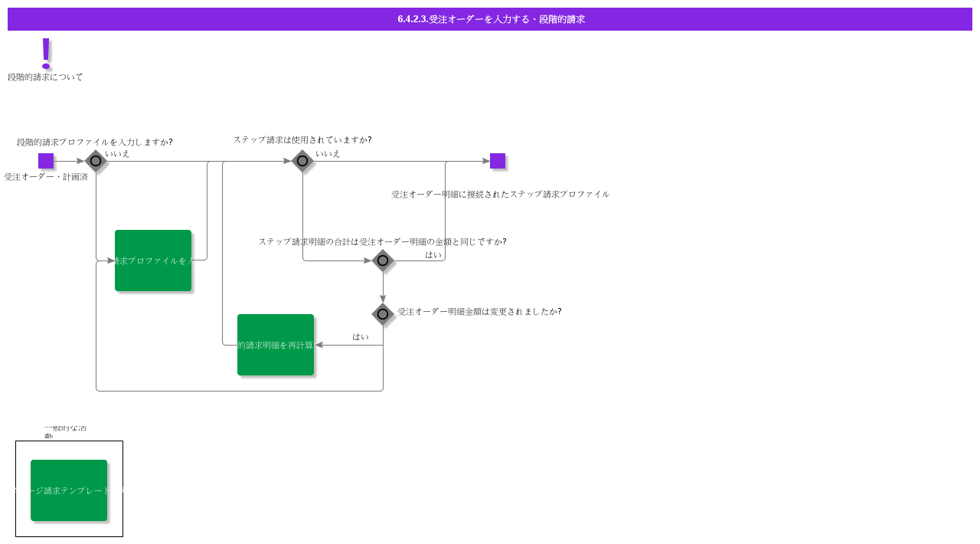Viewport: 980px width, 544px height.
Task: Open the green 請求明細を再計算 activity box
Action: 276,345
